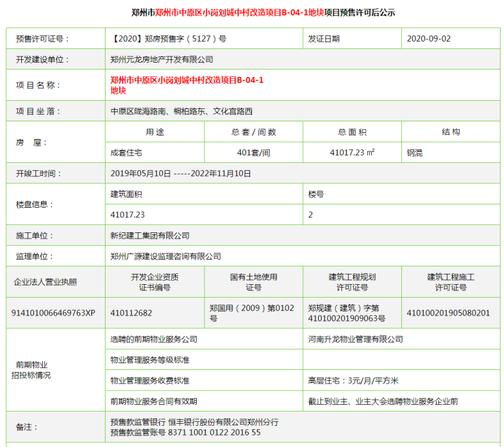Viewport: 504px width, 447px height.
Task: Click the 施工单位 row label
Action: [x=35, y=236]
